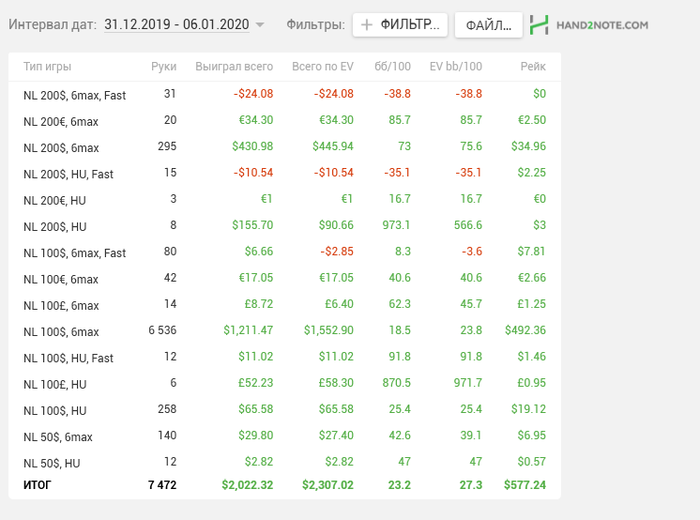
Task: Click the 566.6 EV bb/100 cell
Action: [x=468, y=225]
